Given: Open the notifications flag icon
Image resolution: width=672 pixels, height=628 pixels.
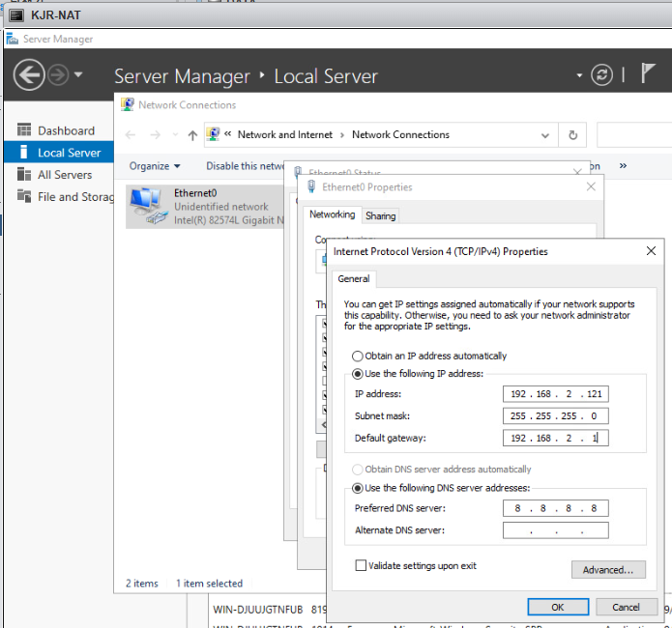Looking at the screenshot, I should click(648, 73).
